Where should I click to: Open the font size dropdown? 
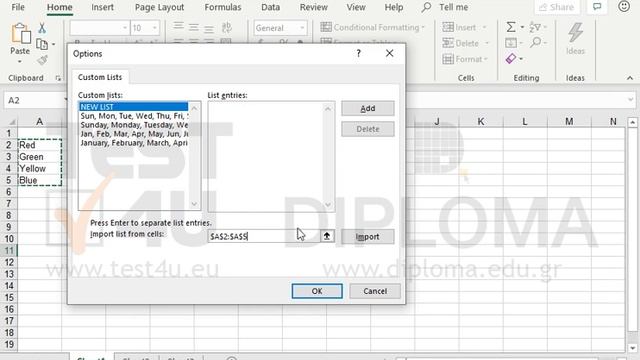[x=155, y=28]
